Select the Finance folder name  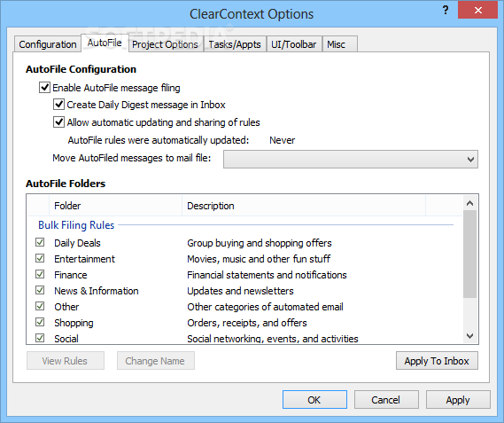click(70, 275)
